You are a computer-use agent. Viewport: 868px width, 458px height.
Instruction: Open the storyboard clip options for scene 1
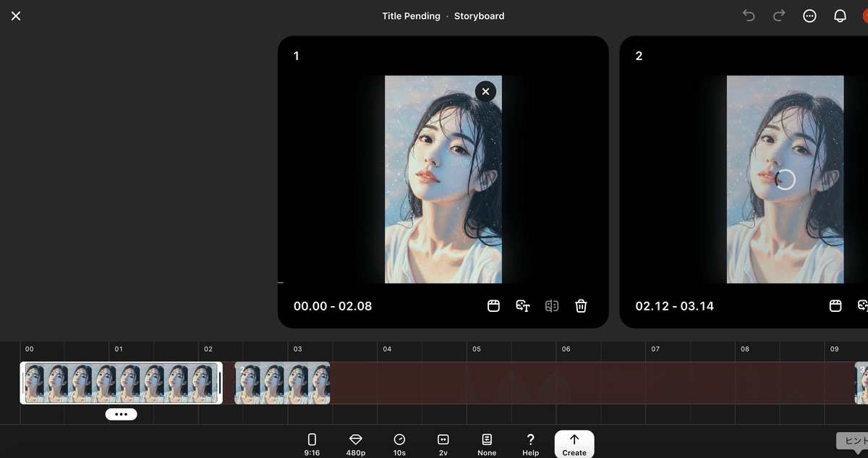coord(493,306)
